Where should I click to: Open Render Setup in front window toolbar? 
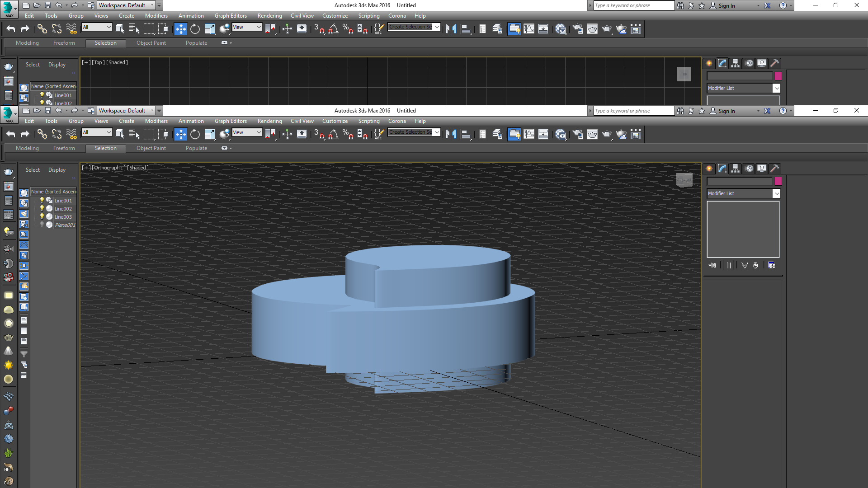[578, 134]
